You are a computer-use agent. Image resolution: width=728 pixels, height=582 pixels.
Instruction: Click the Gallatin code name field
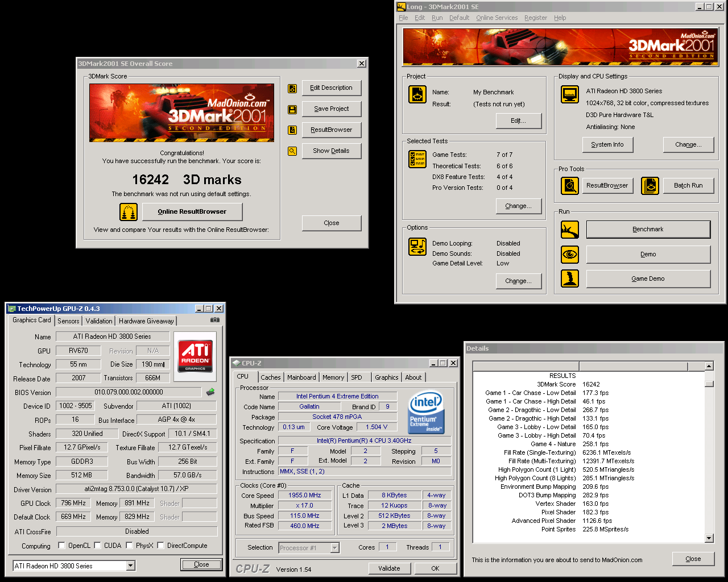point(309,407)
